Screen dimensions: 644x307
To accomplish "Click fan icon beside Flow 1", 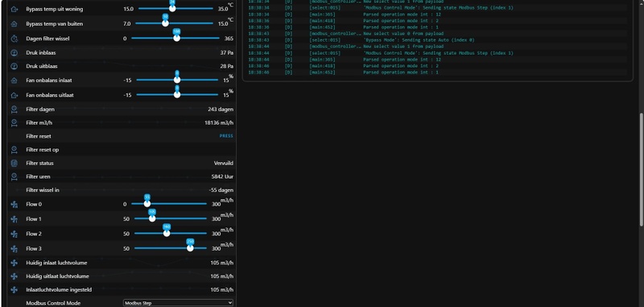I will pyautogui.click(x=14, y=219).
